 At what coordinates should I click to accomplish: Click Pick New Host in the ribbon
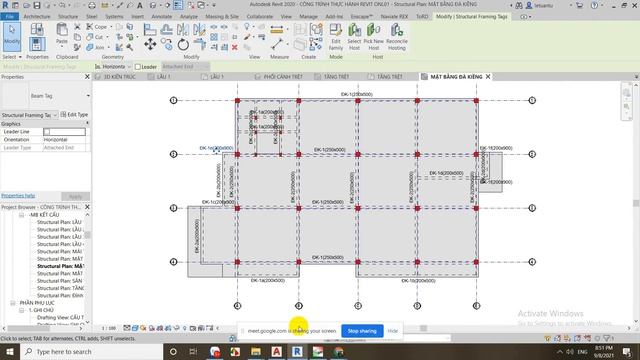(x=373, y=37)
